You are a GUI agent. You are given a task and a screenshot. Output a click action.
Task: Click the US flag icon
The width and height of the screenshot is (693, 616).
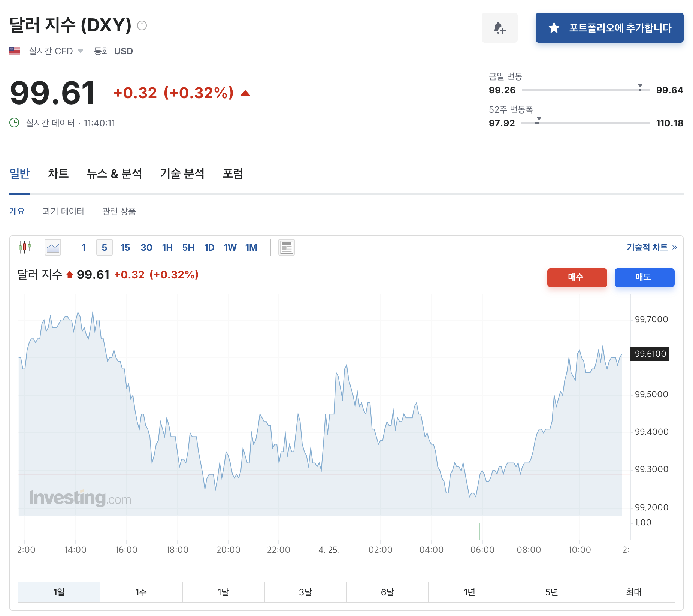tap(15, 51)
